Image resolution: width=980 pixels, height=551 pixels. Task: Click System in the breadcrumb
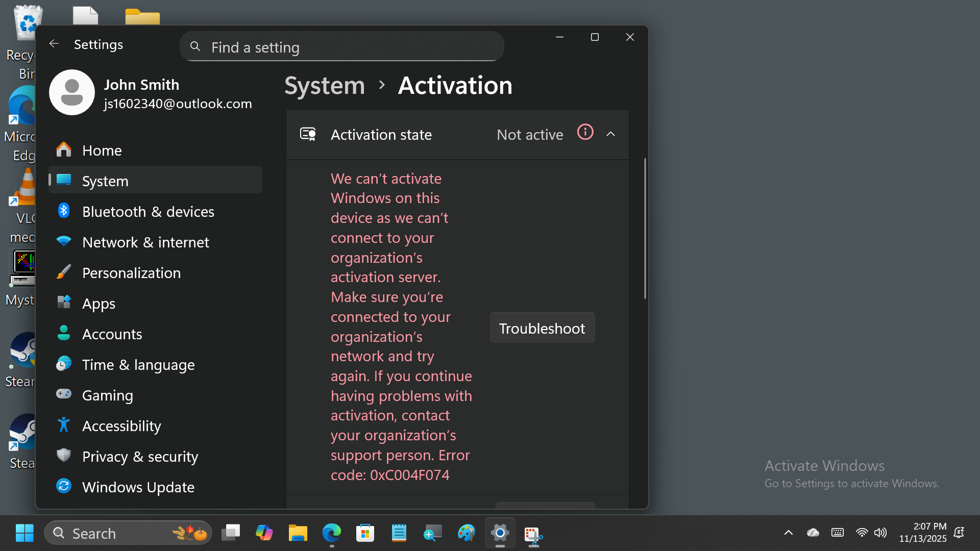(x=325, y=85)
